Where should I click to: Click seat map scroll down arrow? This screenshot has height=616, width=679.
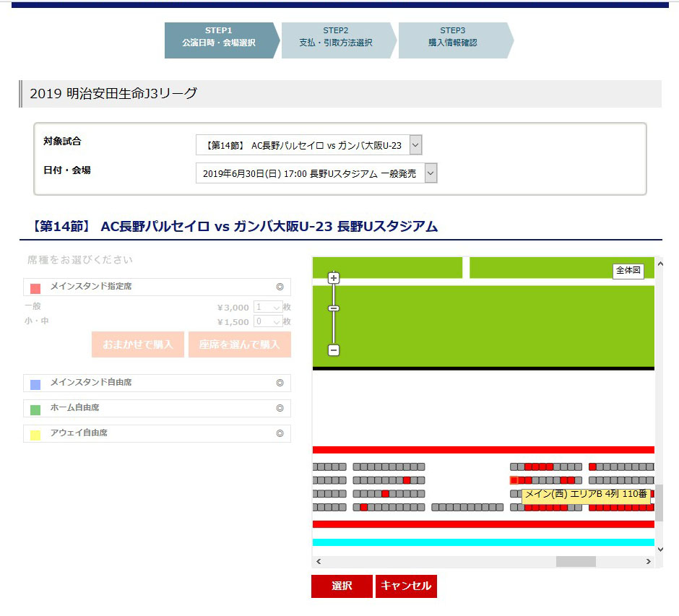click(660, 550)
